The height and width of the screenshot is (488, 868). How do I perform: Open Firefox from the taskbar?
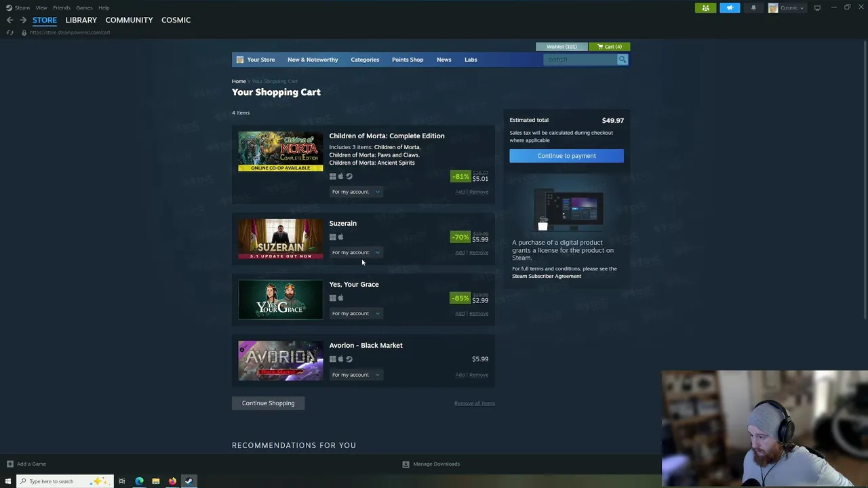click(172, 481)
